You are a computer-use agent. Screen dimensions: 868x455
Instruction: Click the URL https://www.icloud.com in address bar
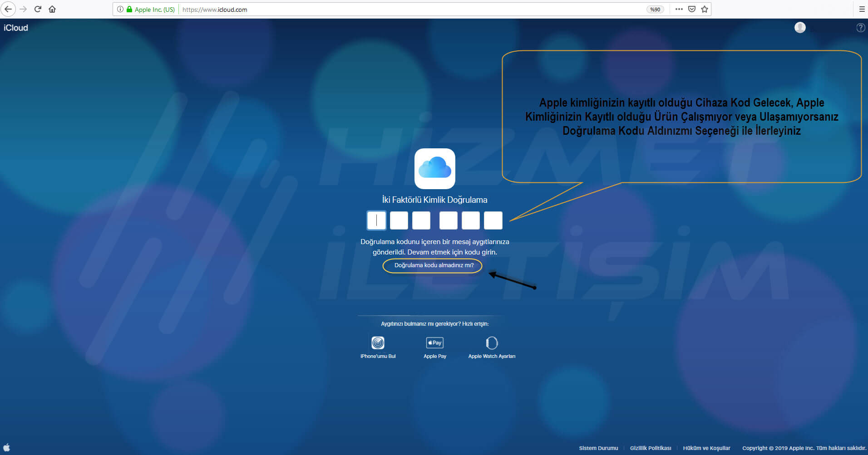(215, 10)
